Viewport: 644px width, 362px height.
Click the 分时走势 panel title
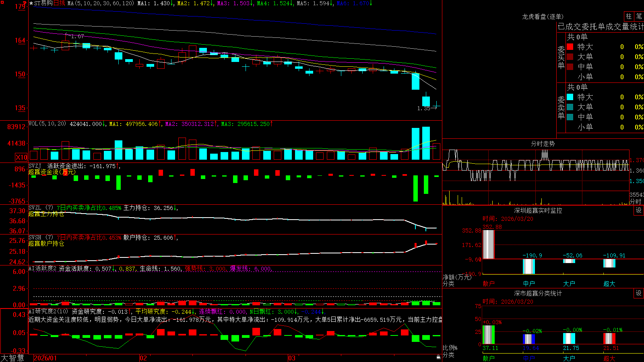click(543, 144)
